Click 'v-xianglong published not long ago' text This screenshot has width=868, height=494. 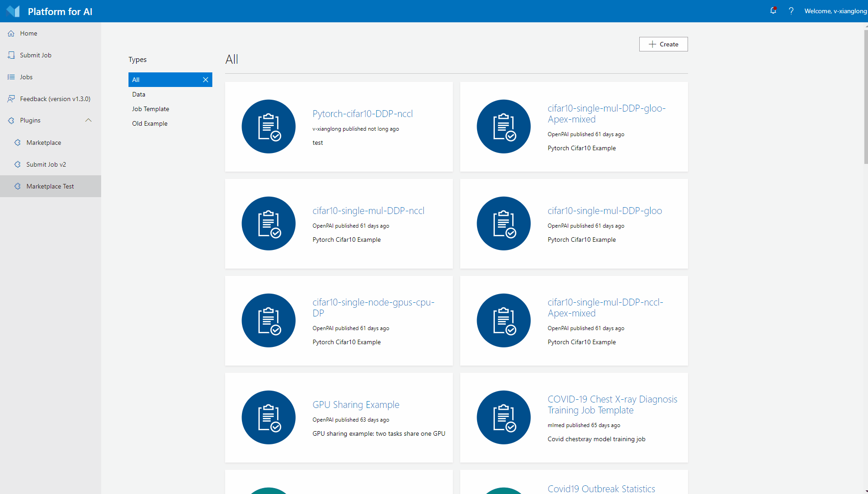[356, 129]
